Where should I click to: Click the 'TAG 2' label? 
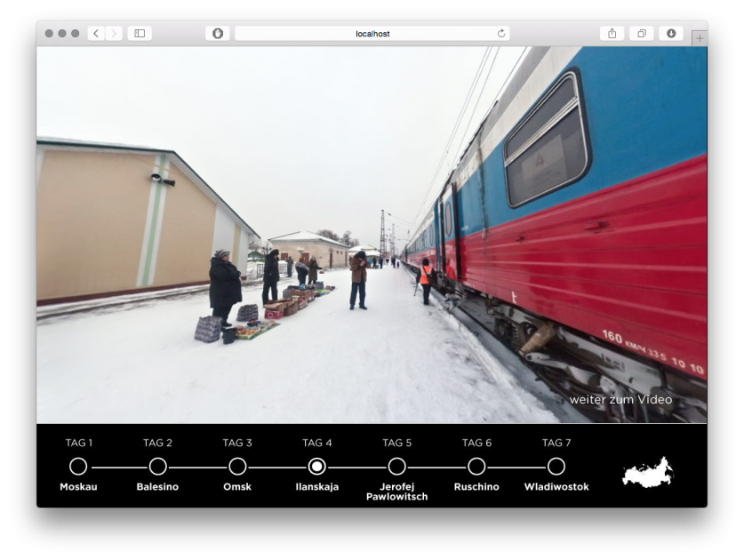[157, 443]
